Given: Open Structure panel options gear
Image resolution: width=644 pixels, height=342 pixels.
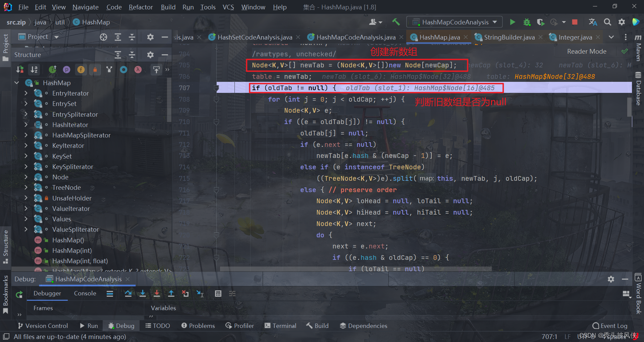Looking at the screenshot, I should point(150,55).
